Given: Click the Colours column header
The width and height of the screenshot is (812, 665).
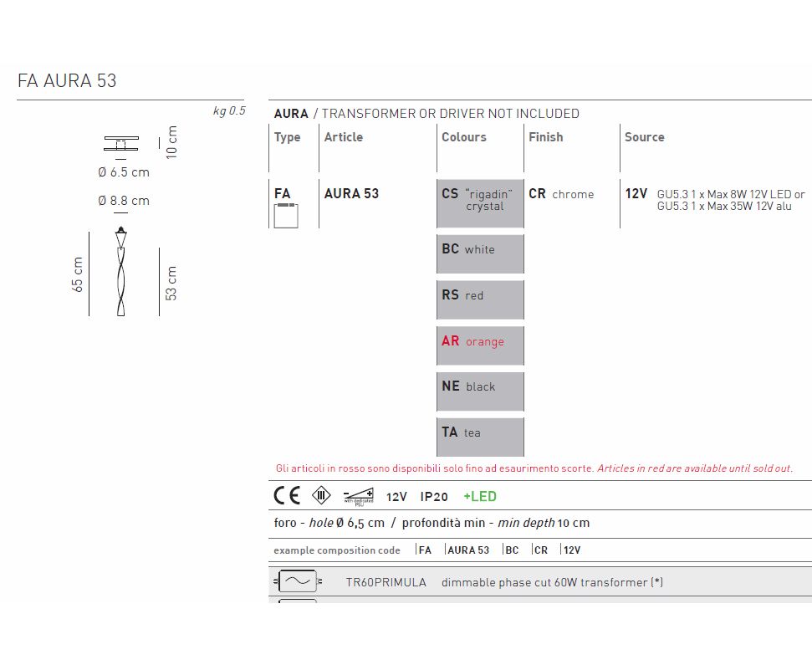Looking at the screenshot, I should [x=463, y=137].
